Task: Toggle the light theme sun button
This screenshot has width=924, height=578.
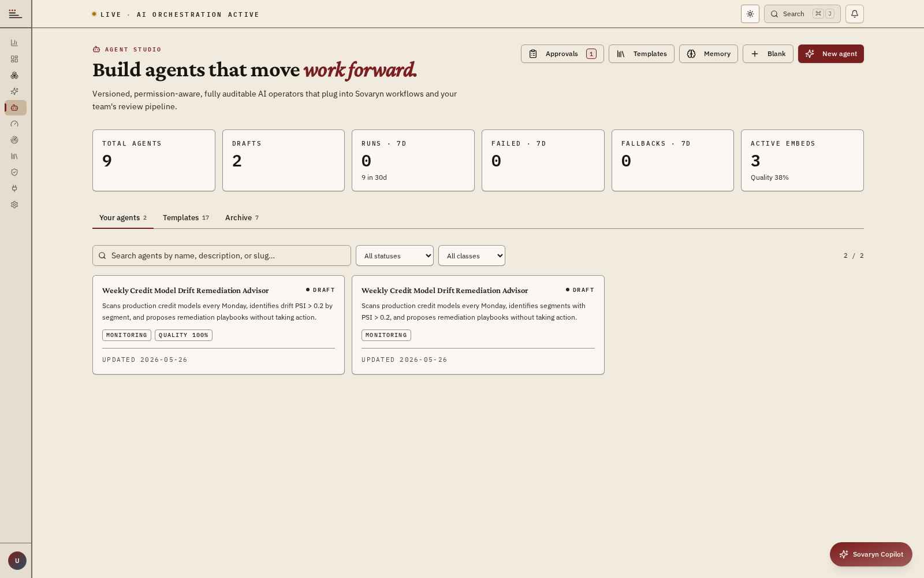Action: pyautogui.click(x=750, y=14)
